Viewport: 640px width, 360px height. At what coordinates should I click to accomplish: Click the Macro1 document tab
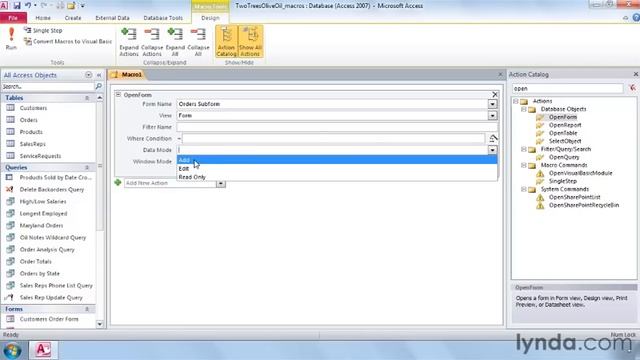click(x=127, y=75)
